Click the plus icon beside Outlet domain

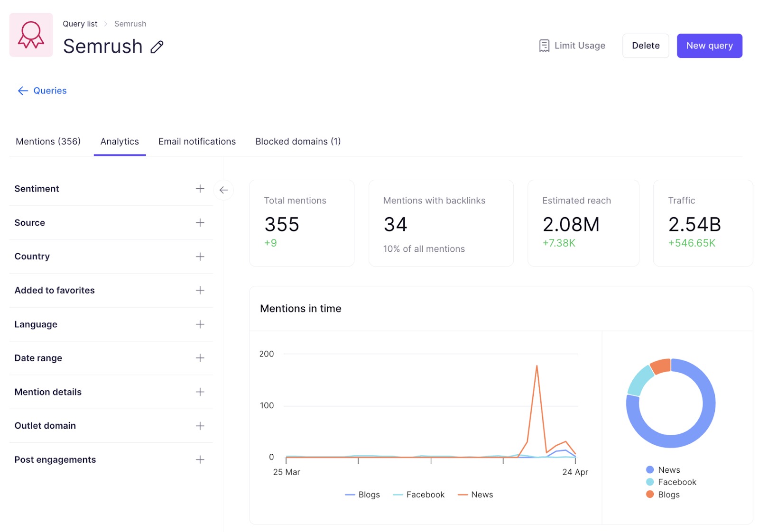[200, 426]
